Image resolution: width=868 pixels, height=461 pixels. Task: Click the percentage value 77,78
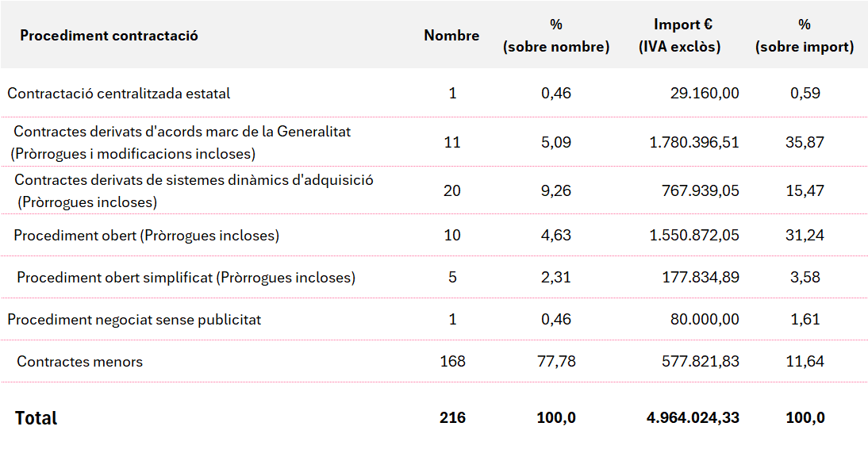coord(556,362)
